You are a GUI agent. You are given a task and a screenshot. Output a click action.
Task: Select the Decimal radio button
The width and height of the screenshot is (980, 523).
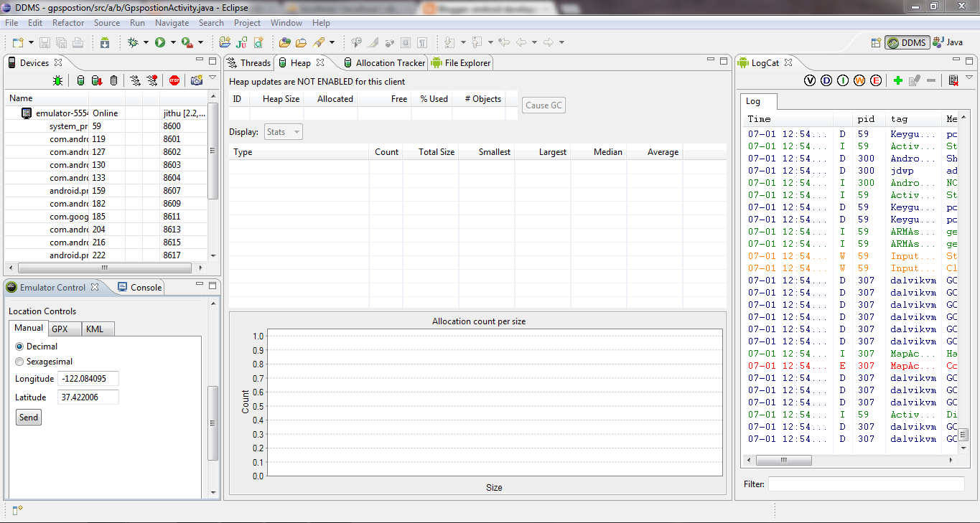19,347
